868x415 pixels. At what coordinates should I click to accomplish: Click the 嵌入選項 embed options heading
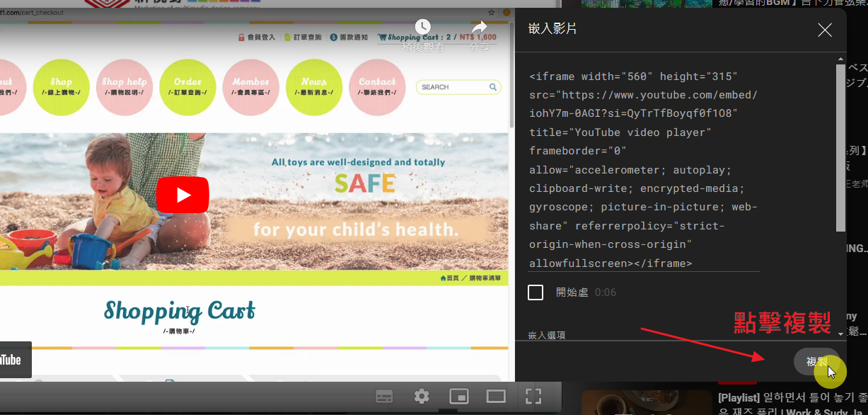click(x=547, y=335)
